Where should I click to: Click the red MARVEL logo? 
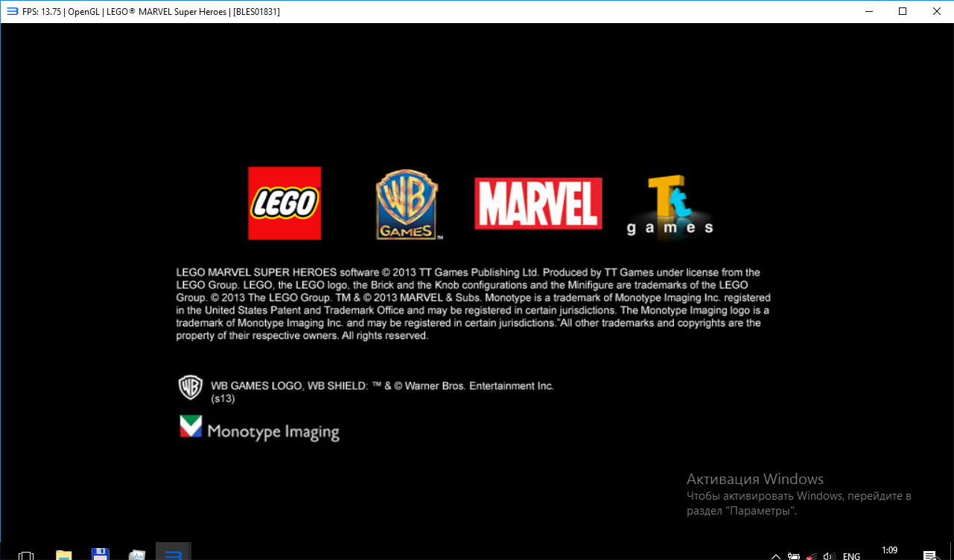(x=538, y=203)
